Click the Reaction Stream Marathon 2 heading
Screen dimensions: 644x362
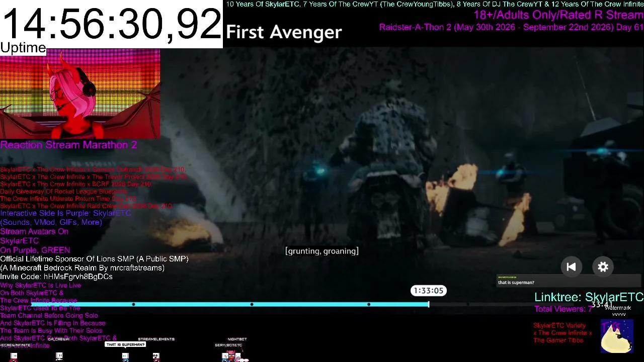(x=68, y=145)
